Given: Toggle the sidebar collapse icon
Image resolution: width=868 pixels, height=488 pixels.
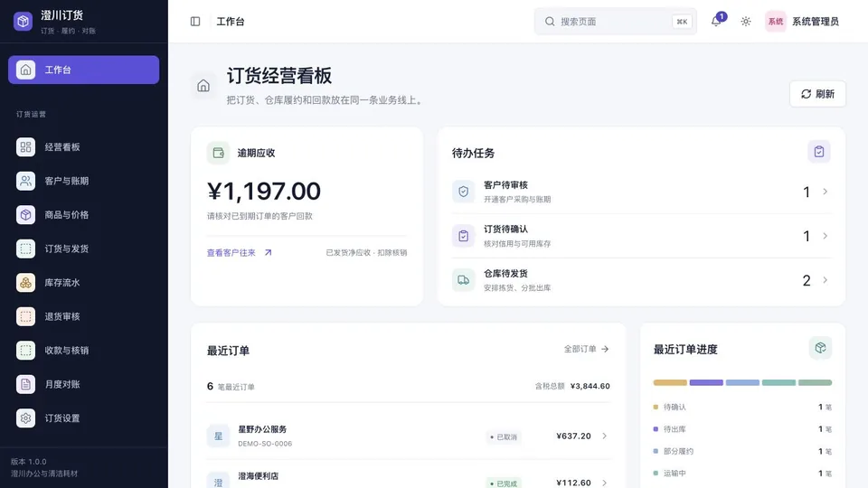Looking at the screenshot, I should tap(195, 22).
